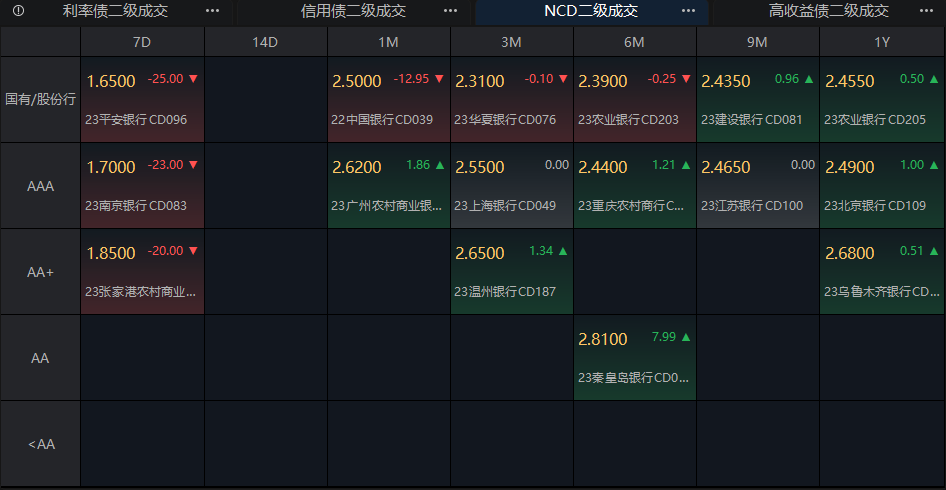Click the info icon beside 利率债二级成交
Image resolution: width=946 pixels, height=490 pixels.
tap(19, 11)
